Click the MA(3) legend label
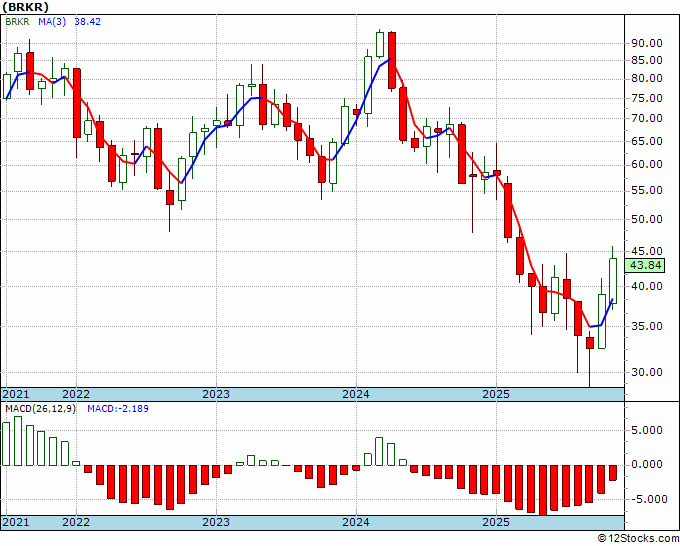Image resolution: width=680 pixels, height=546 pixels. (x=52, y=21)
